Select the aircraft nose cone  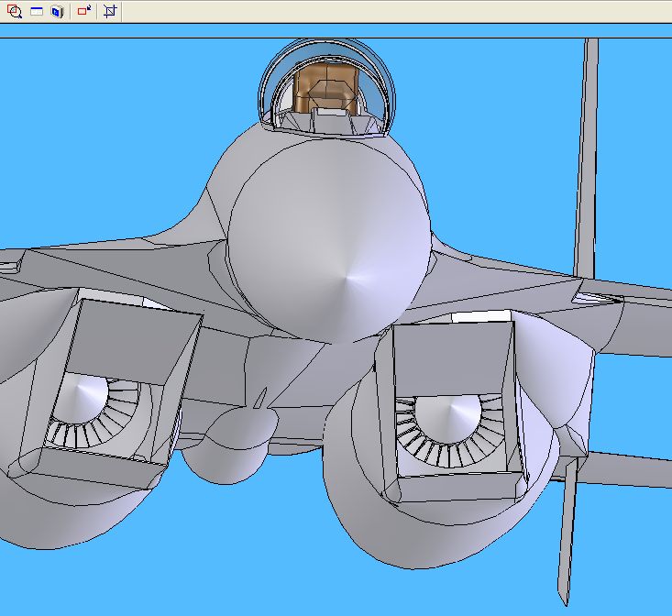(329, 243)
